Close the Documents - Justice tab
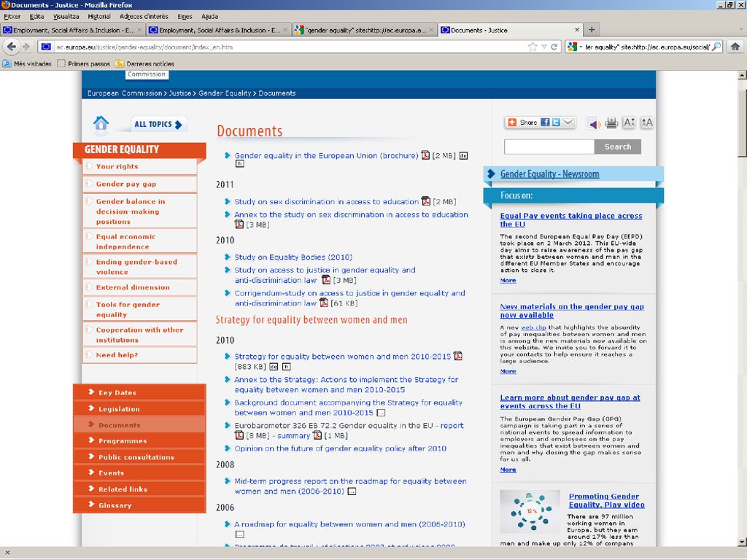Image resolution: width=747 pixels, height=560 pixels. pyautogui.click(x=577, y=29)
